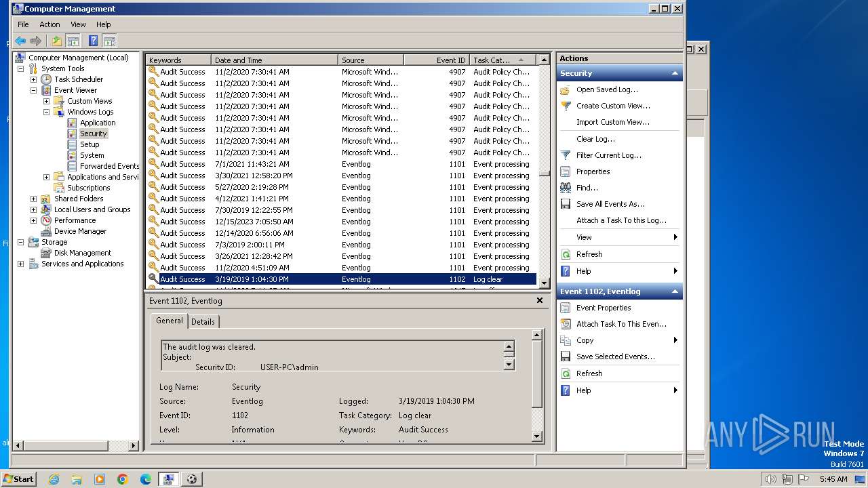This screenshot has height=488, width=868.
Task: Click the Help toolbar icon
Action: coord(94,41)
